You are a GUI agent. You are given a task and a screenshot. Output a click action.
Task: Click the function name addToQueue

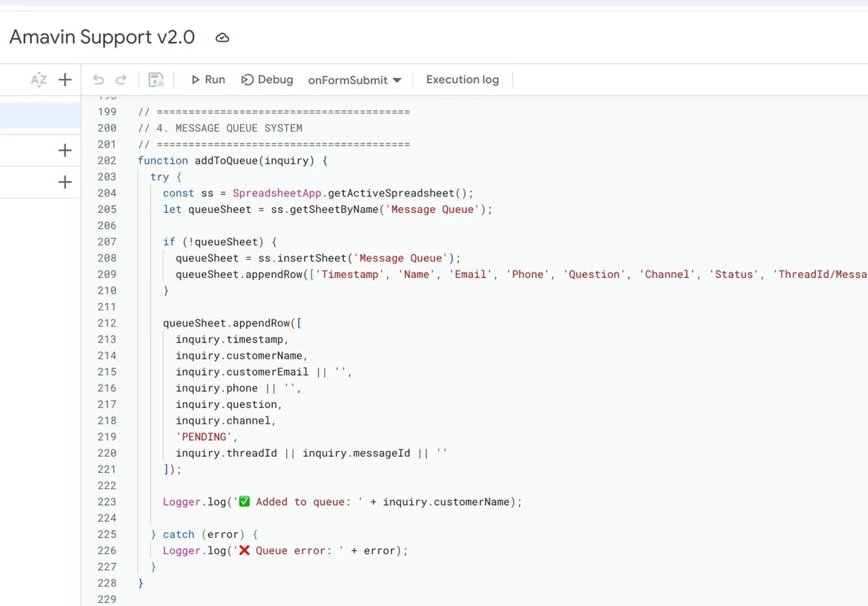coord(226,161)
